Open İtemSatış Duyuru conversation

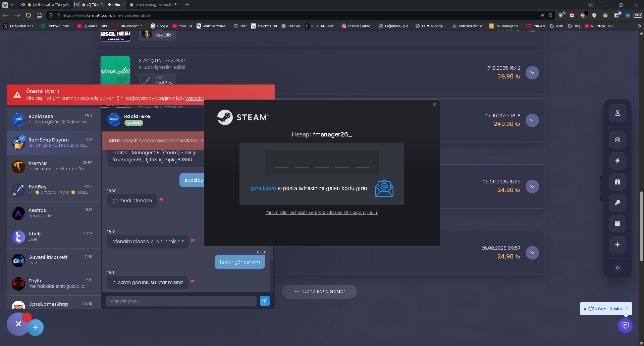[54, 143]
